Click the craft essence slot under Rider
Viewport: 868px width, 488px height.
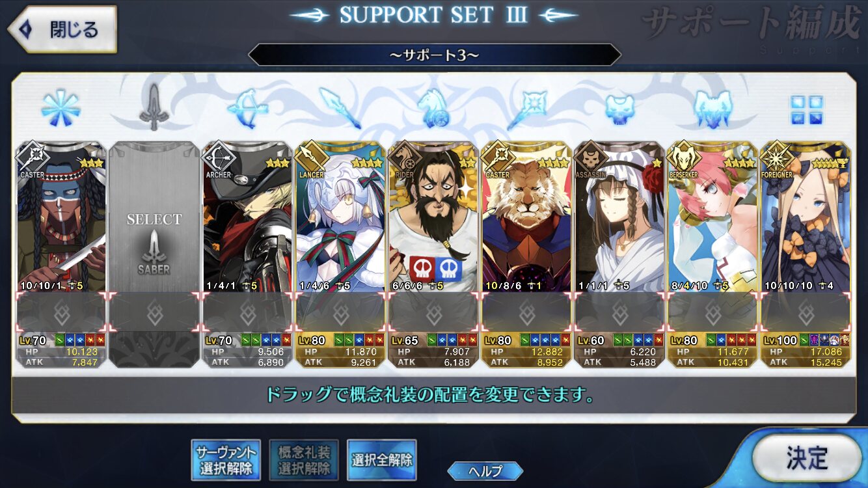pyautogui.click(x=433, y=313)
